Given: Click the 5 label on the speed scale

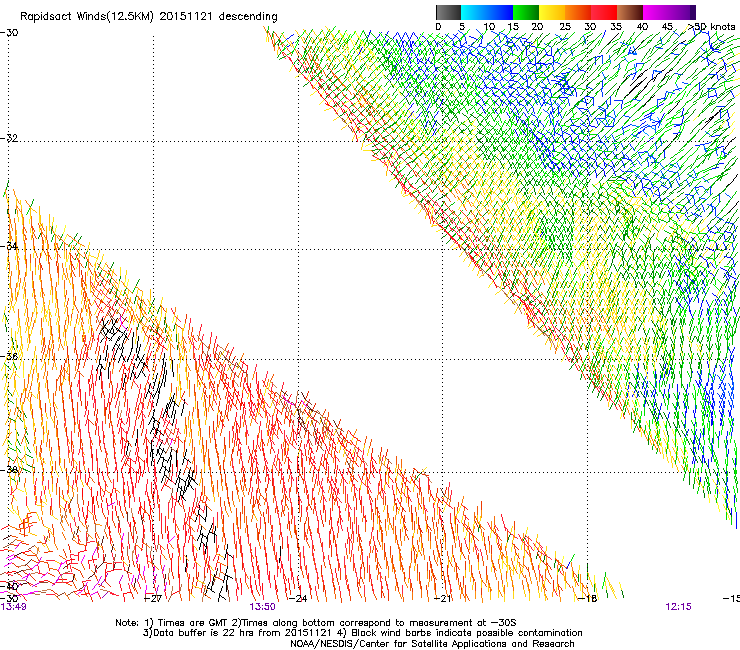Looking at the screenshot, I should point(462,27).
